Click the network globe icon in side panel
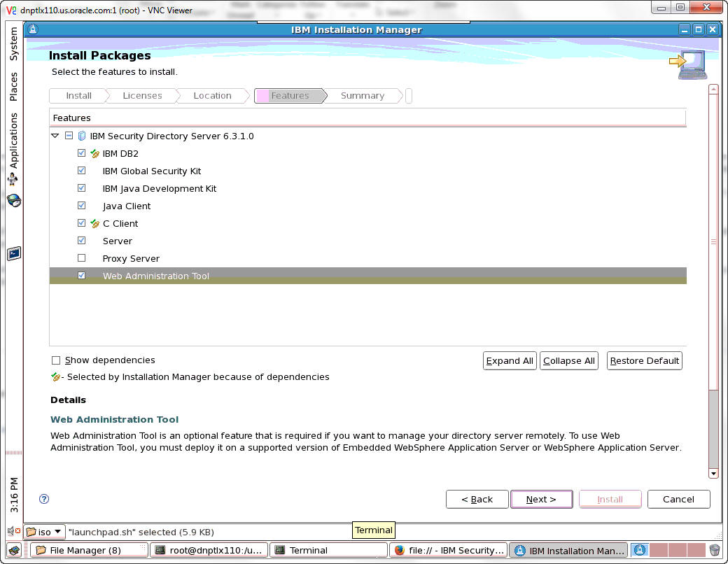 pyautogui.click(x=14, y=201)
